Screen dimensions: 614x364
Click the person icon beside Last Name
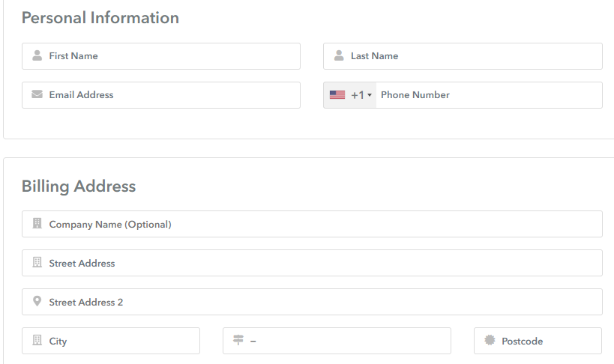pyautogui.click(x=339, y=55)
